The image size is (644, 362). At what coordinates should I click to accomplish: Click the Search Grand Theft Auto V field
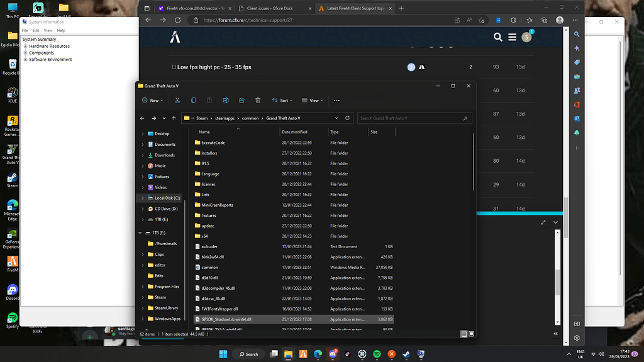tap(414, 118)
